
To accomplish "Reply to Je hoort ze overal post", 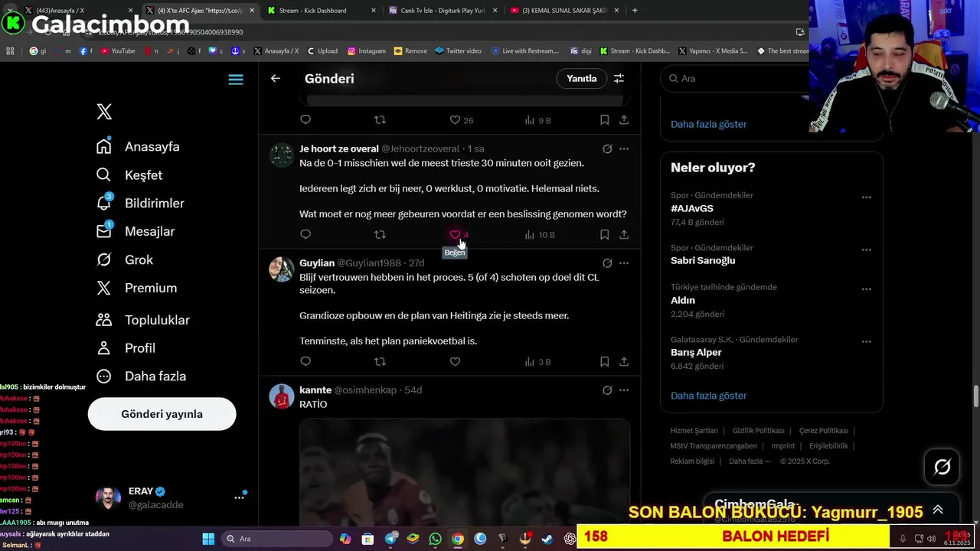I will pyautogui.click(x=305, y=234).
